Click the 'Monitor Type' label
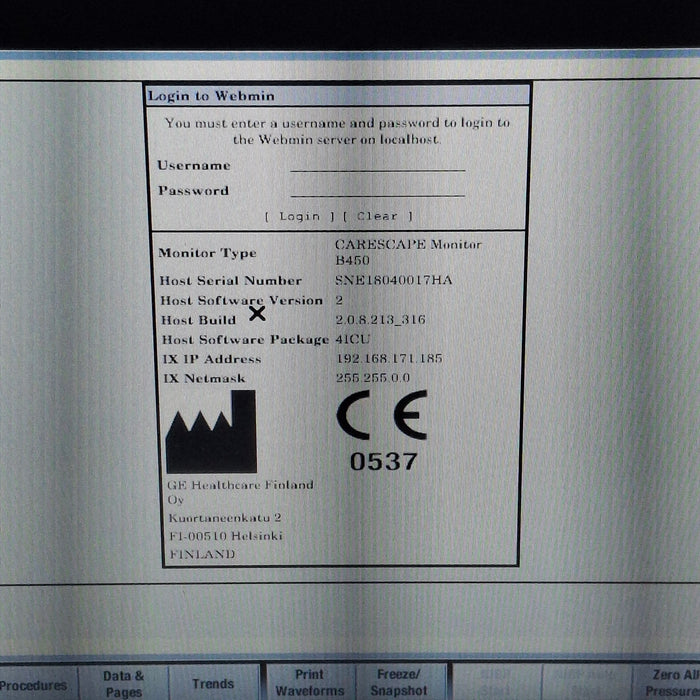The width and height of the screenshot is (700, 700). coord(208,253)
